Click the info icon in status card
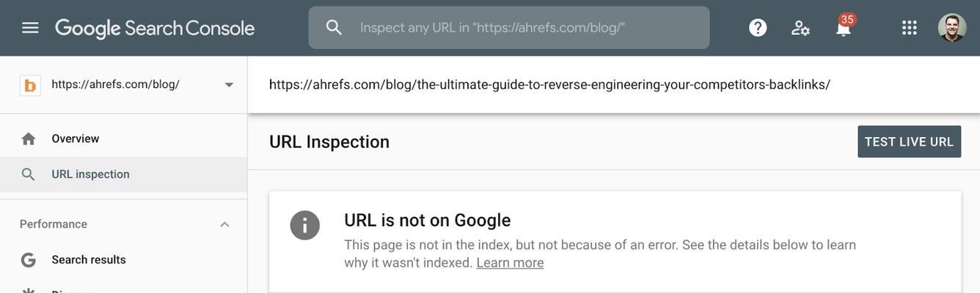The height and width of the screenshot is (293, 980). [x=305, y=225]
